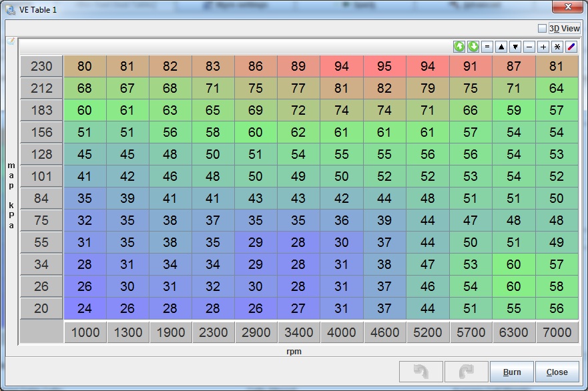Screen dimensions: 588x391
Task: Select the 55 kPa map axis cell
Action: [x=41, y=243]
